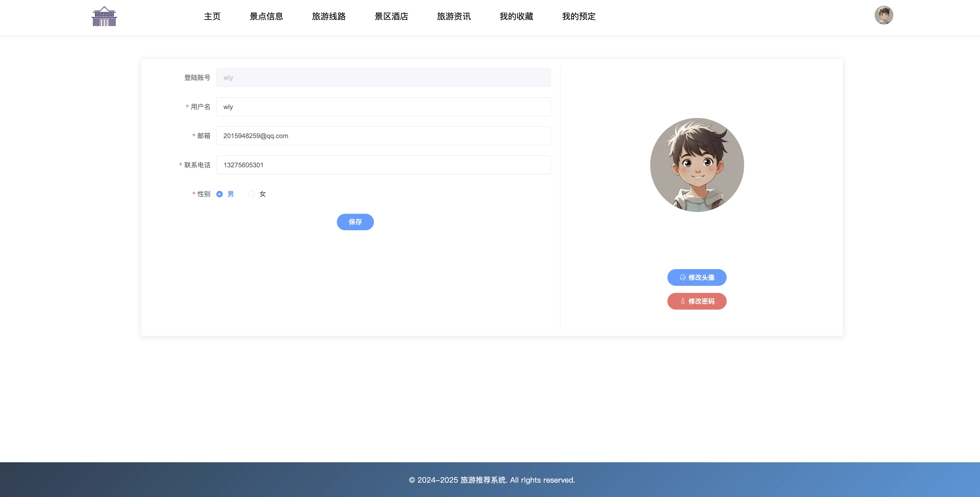Click the large profile avatar picture
Image resolution: width=980 pixels, height=497 pixels.
697,165
